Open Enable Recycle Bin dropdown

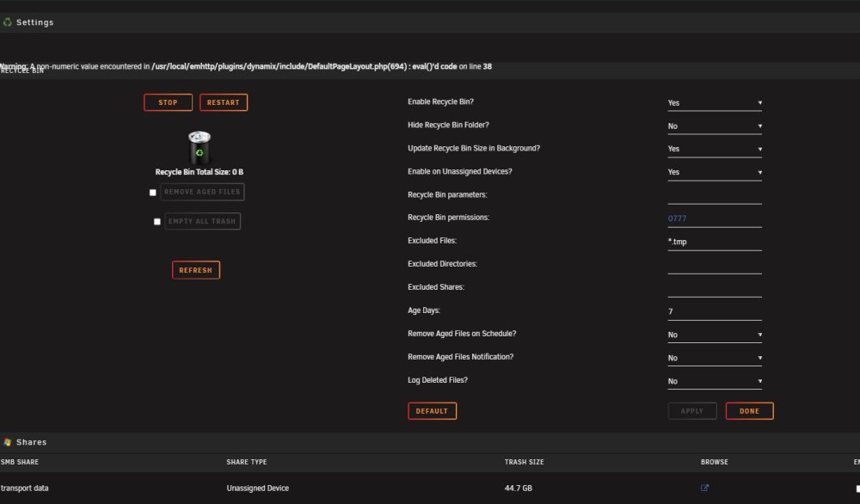tap(715, 102)
